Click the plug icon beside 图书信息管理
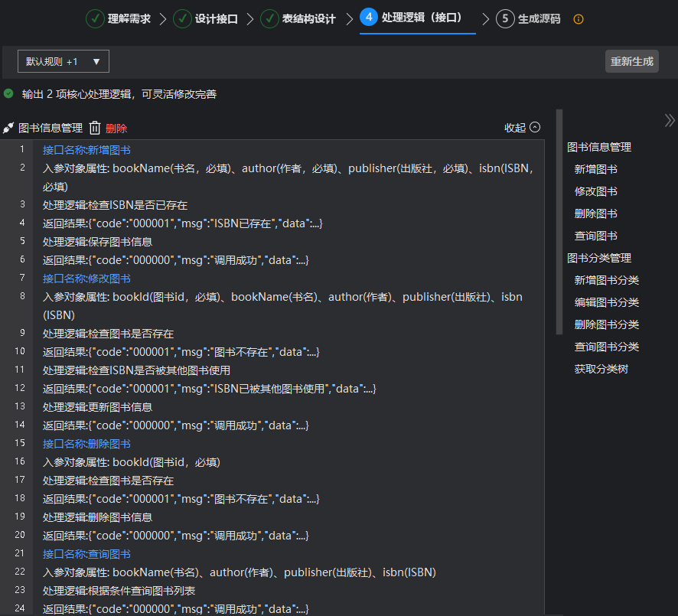Image resolution: width=678 pixels, height=616 pixels. (x=8, y=128)
